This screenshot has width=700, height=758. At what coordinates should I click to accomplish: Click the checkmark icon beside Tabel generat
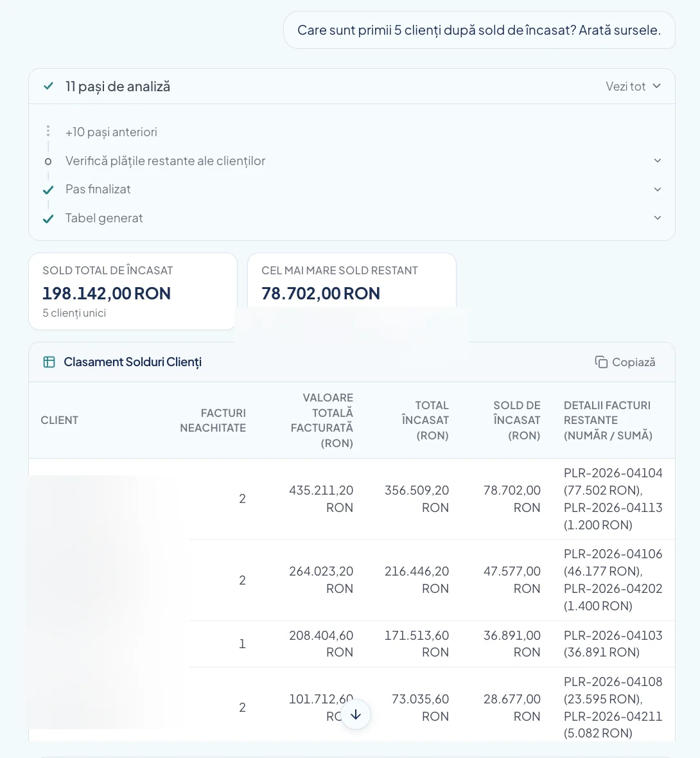click(x=48, y=219)
